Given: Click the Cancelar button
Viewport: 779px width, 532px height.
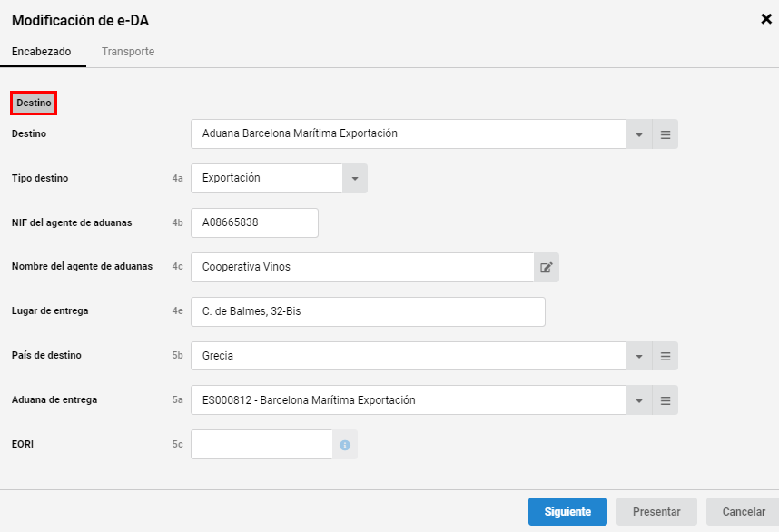Looking at the screenshot, I should tap(744, 512).
